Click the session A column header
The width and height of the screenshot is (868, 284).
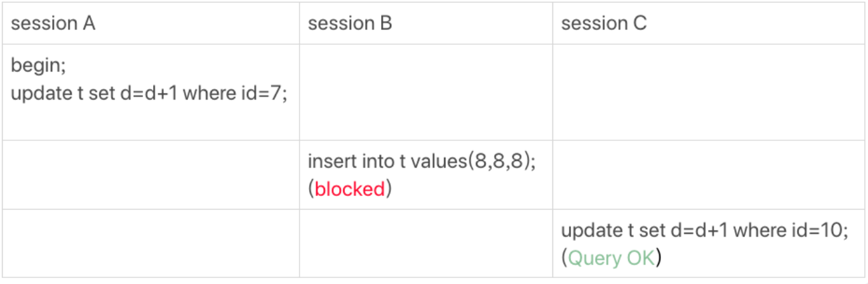(53, 24)
